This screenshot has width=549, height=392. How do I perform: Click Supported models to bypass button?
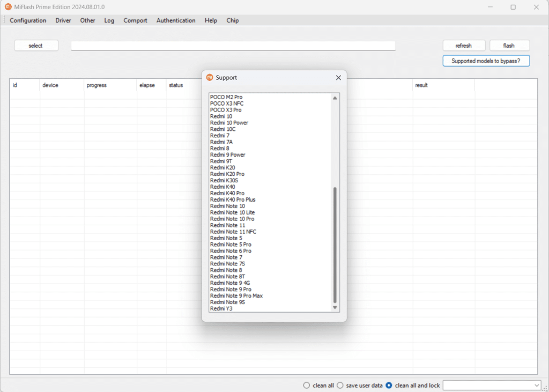486,61
